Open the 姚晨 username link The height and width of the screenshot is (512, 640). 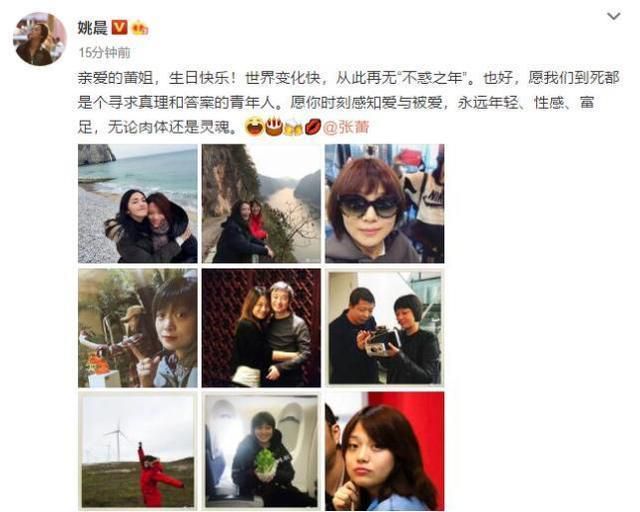[93, 28]
